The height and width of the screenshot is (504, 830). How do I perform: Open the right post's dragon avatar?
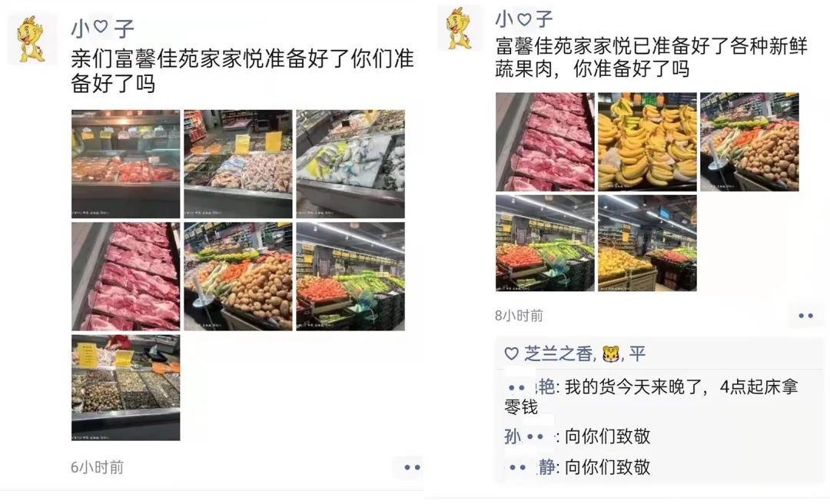tap(460, 28)
